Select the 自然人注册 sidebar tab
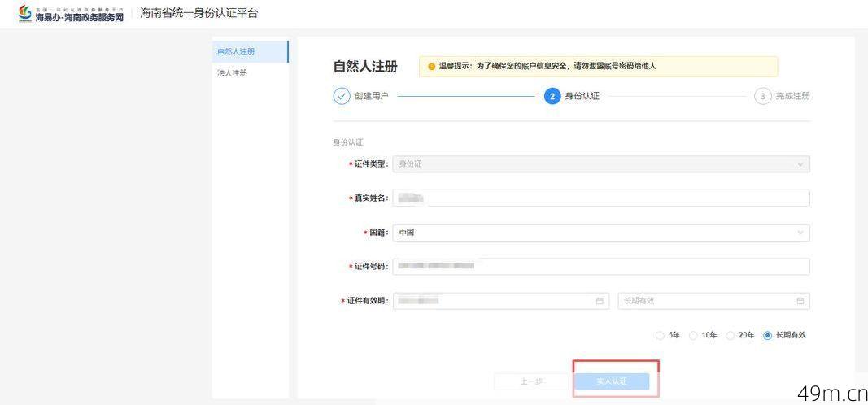Image resolution: width=868 pixels, height=405 pixels. pos(251,51)
